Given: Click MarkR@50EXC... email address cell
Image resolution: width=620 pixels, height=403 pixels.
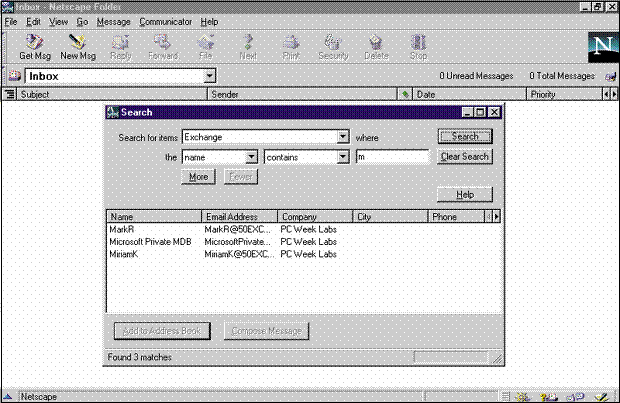Looking at the screenshot, I should point(238,229).
